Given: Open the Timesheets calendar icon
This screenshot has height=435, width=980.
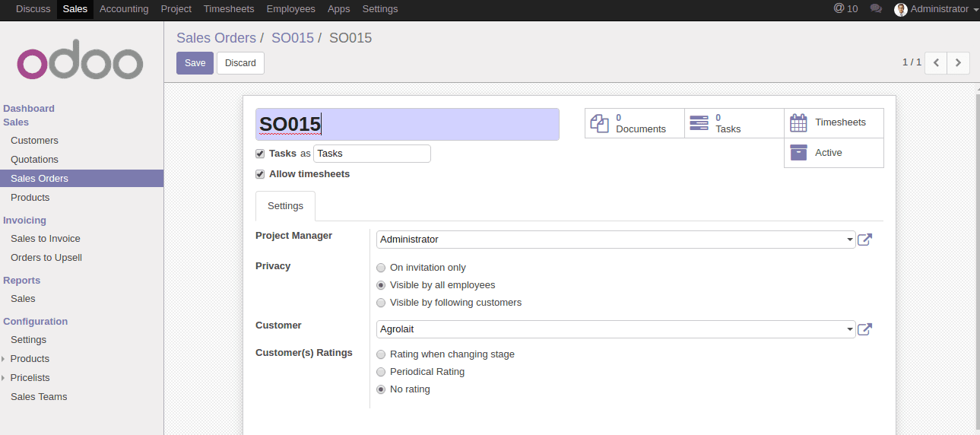Looking at the screenshot, I should pyautogui.click(x=798, y=122).
